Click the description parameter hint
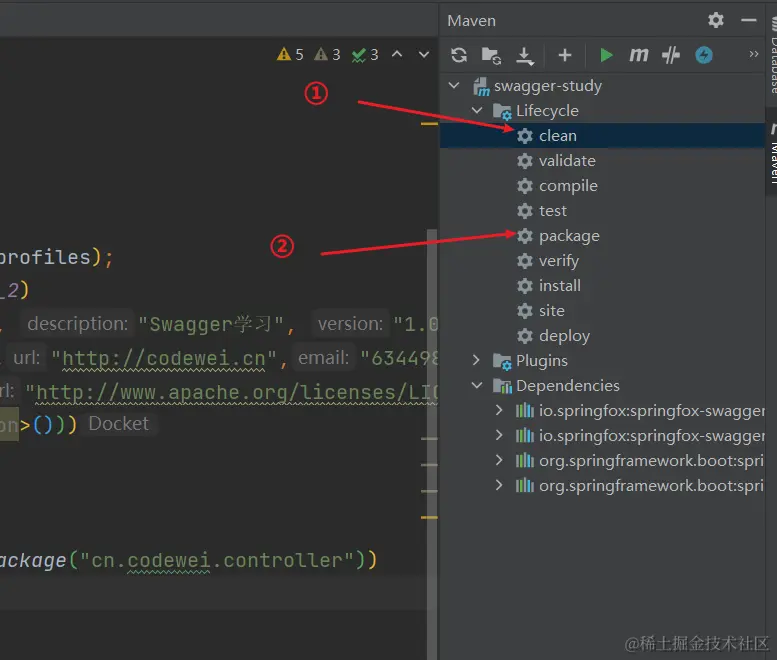Viewport: 777px width, 660px height. (x=77, y=324)
